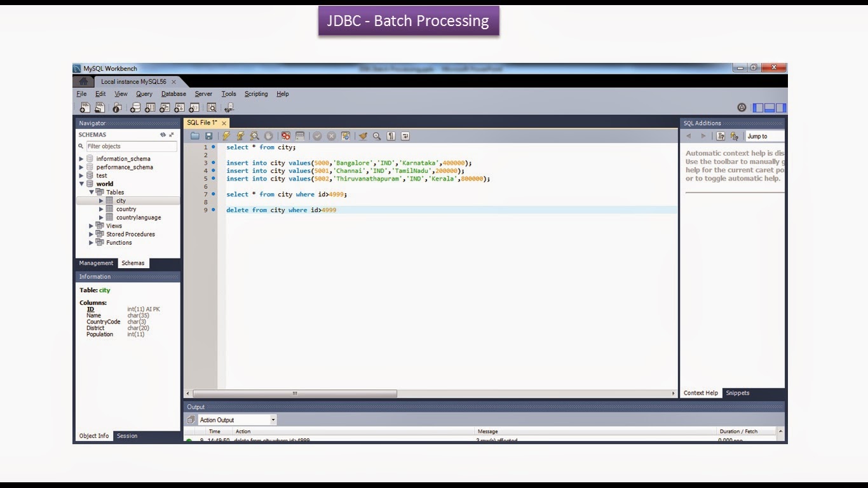Expand the country table node
Image resolution: width=868 pixels, height=488 pixels.
point(101,208)
